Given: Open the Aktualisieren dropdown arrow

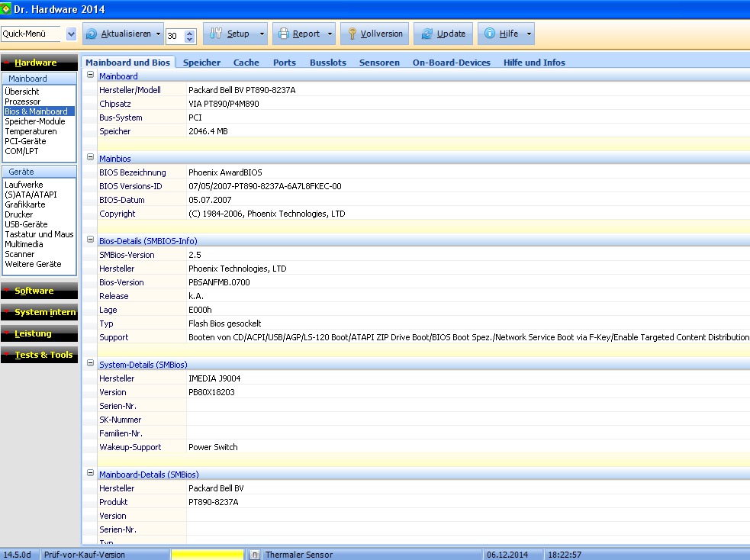Looking at the screenshot, I should pos(159,34).
